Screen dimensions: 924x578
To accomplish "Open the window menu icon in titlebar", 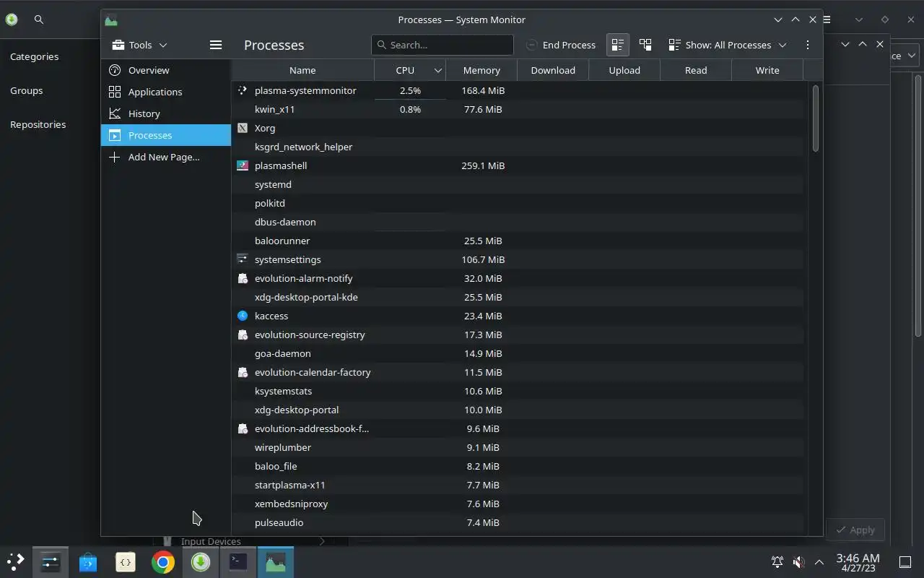I will tap(110, 20).
